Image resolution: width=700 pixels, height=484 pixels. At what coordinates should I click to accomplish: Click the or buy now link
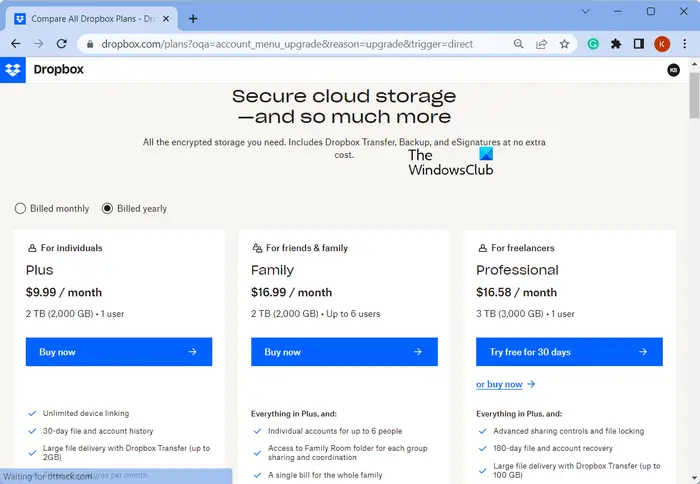(x=499, y=384)
